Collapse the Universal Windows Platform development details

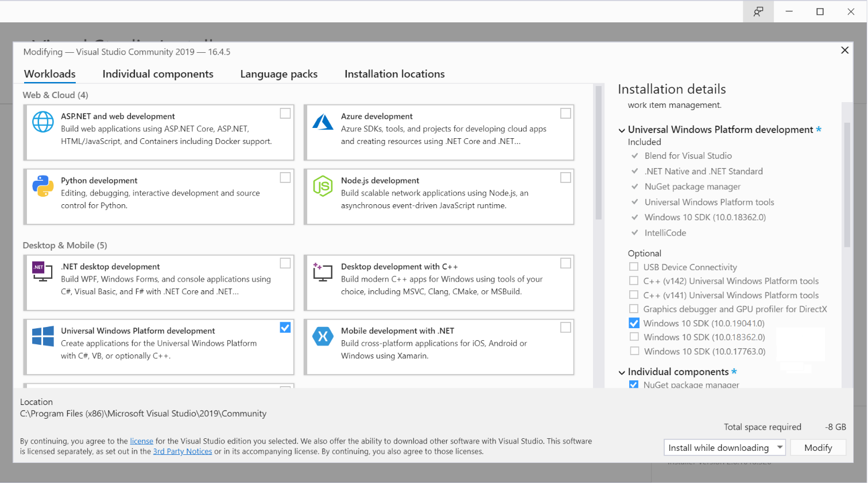(622, 130)
